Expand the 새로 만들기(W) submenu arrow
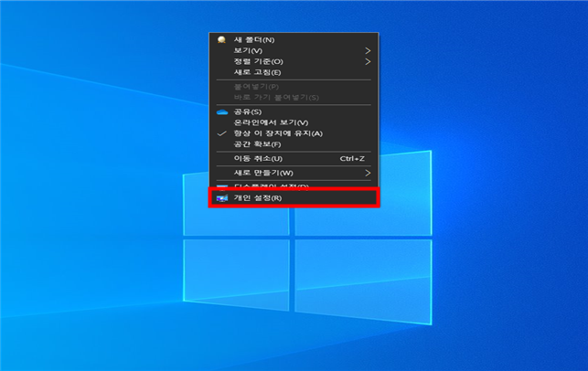 coord(368,173)
